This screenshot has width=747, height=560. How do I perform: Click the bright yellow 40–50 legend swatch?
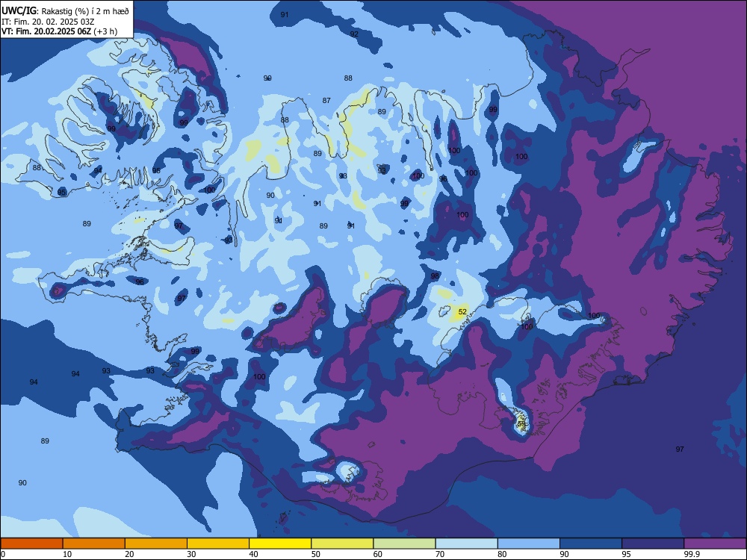[x=280, y=544]
